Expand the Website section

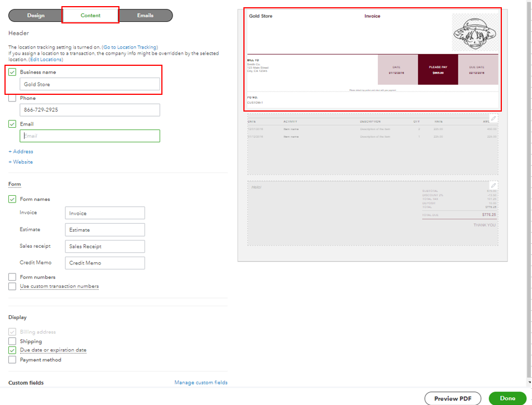coord(20,162)
